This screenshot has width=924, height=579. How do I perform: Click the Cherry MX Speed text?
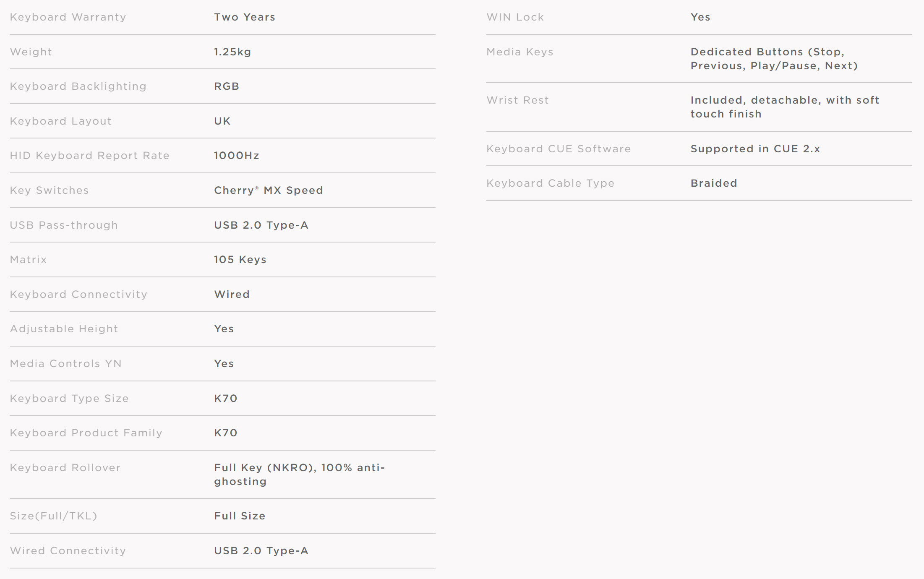tap(269, 190)
